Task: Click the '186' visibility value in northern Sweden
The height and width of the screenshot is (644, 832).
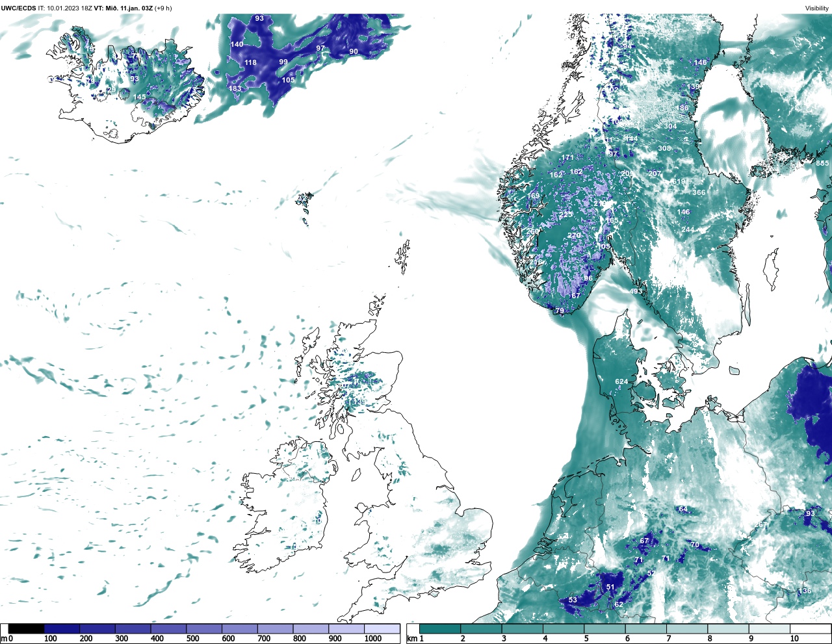Action: (x=682, y=109)
